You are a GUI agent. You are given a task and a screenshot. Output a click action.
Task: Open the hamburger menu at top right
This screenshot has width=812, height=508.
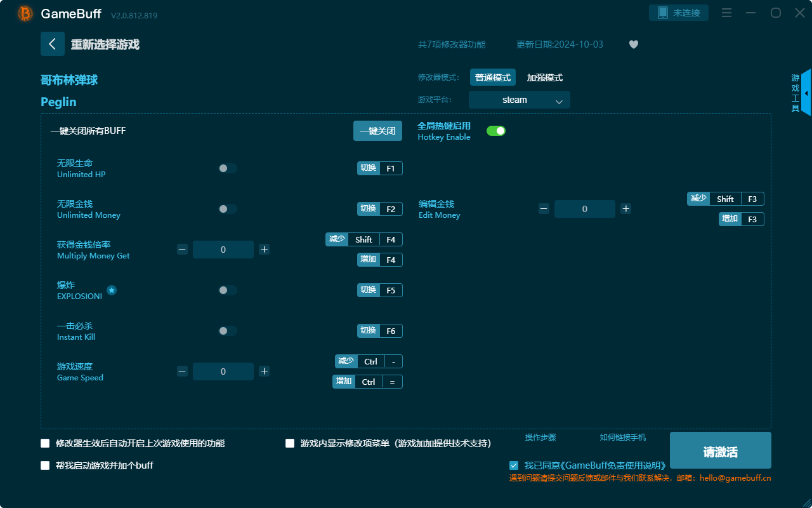[726, 13]
